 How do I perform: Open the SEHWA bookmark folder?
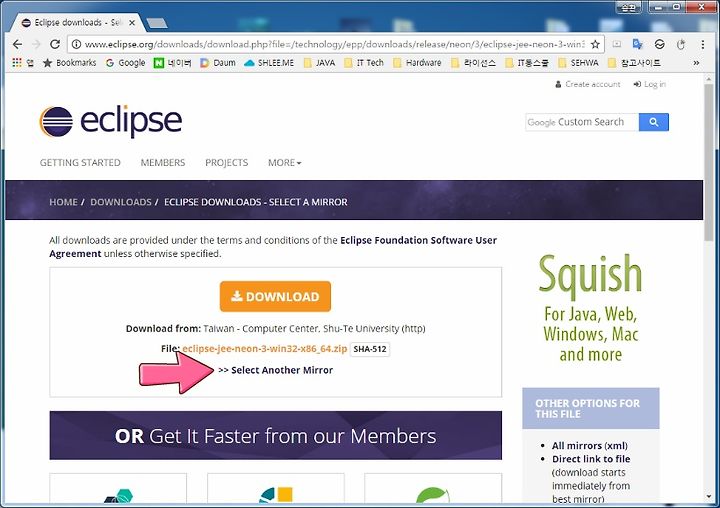[579, 62]
